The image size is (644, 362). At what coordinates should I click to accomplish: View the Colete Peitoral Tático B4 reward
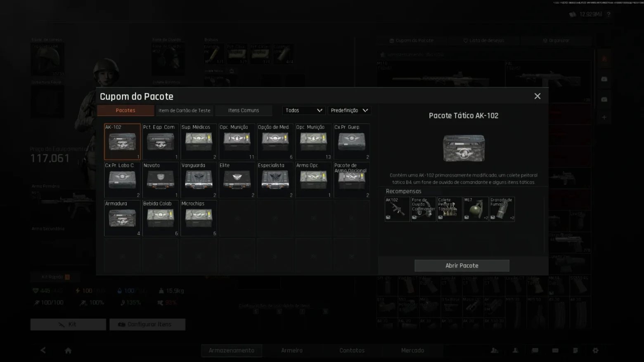coord(450,209)
